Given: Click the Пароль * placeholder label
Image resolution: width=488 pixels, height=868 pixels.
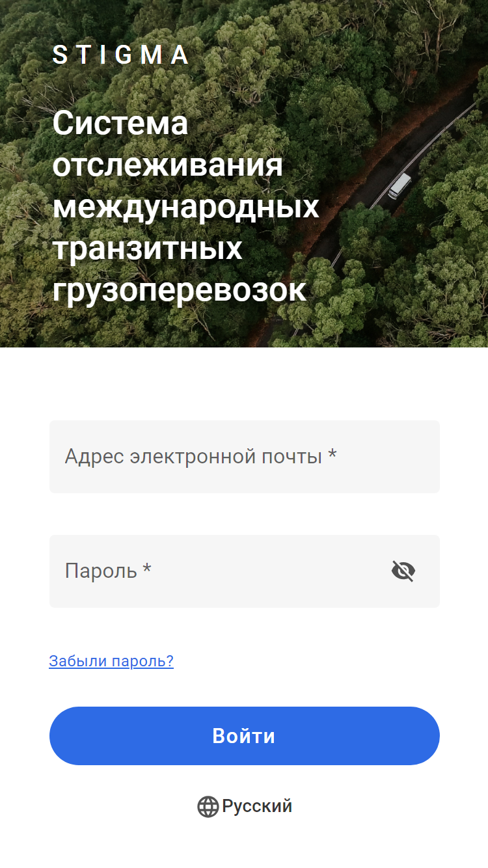Looking at the screenshot, I should [108, 571].
